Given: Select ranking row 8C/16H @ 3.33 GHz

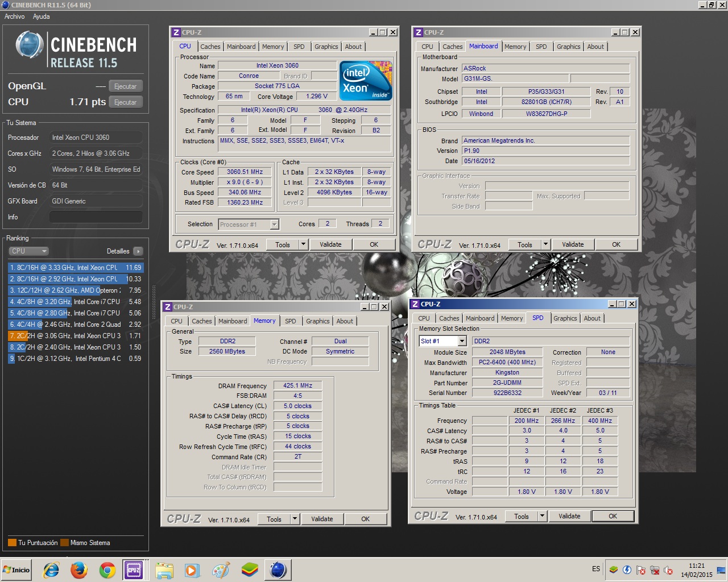Looking at the screenshot, I should [x=76, y=268].
